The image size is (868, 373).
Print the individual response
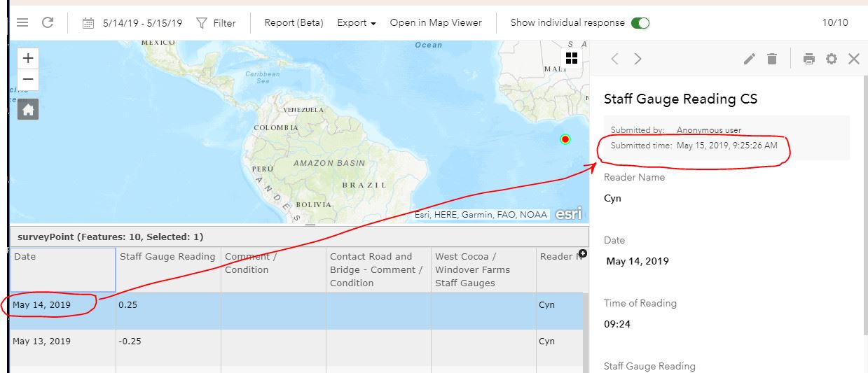tap(809, 59)
